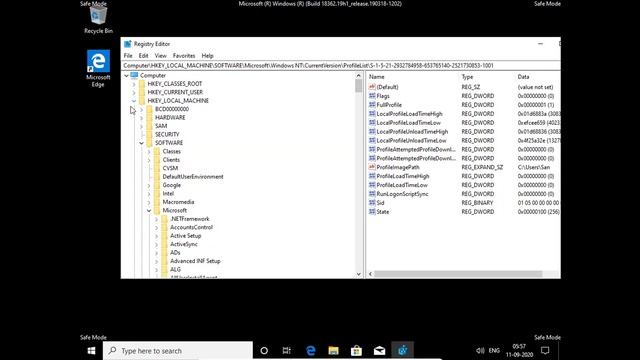Click the HARDWARE folder icon

(x=150, y=118)
